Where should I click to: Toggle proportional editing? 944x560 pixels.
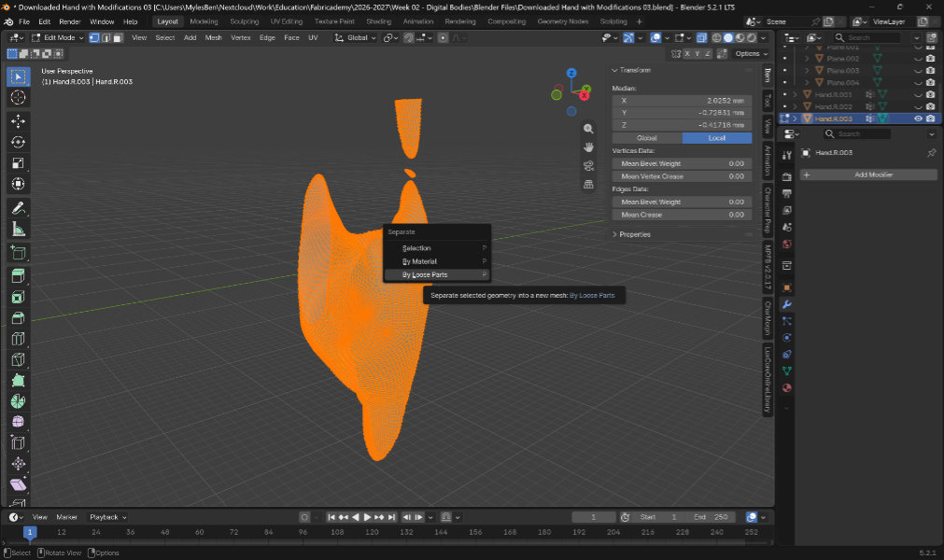coord(444,37)
